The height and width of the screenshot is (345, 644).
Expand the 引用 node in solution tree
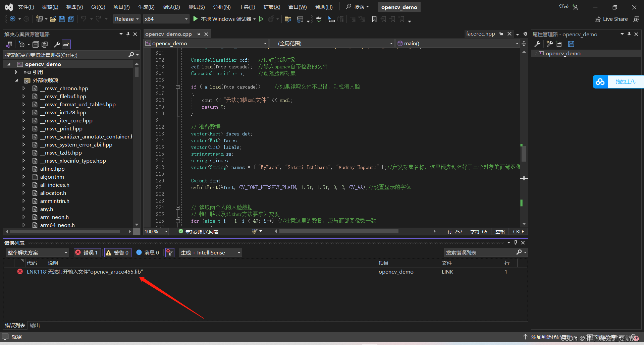coord(16,72)
